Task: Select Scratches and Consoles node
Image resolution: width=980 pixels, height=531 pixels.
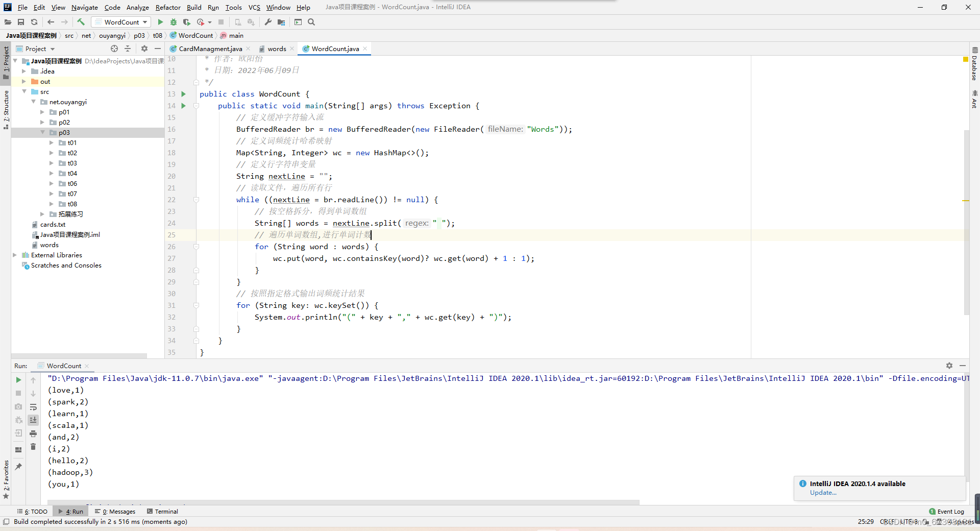Action: point(66,265)
